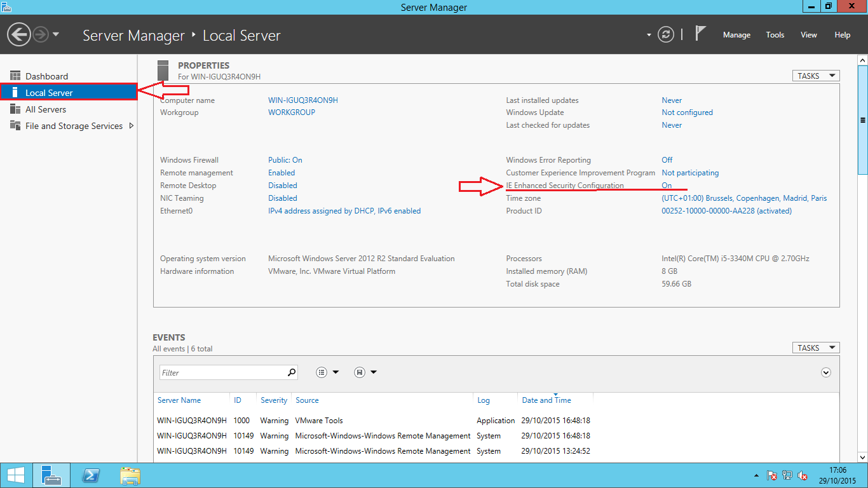This screenshot has height=488, width=868.
Task: Click the Ethernet0 IPv4 address link
Action: coord(344,211)
